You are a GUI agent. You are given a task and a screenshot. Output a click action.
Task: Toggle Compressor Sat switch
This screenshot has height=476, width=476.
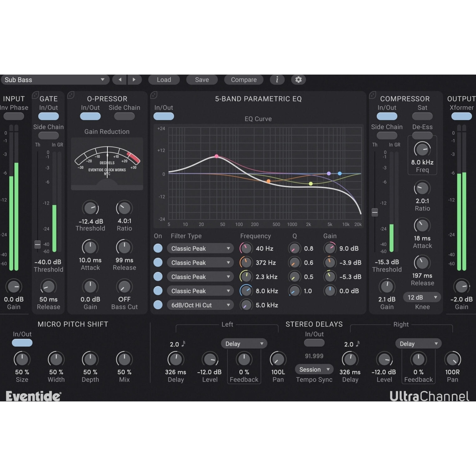pyautogui.click(x=422, y=116)
